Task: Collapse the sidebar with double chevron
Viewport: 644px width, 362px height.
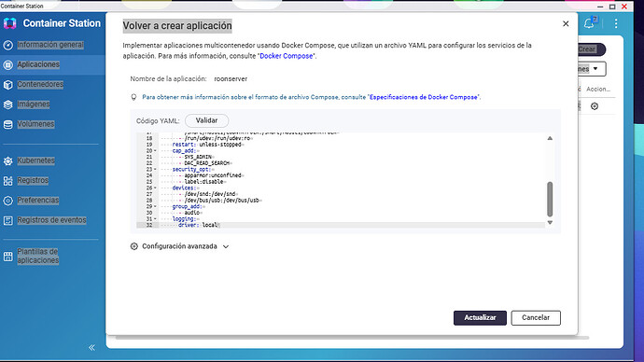Action: point(91,348)
